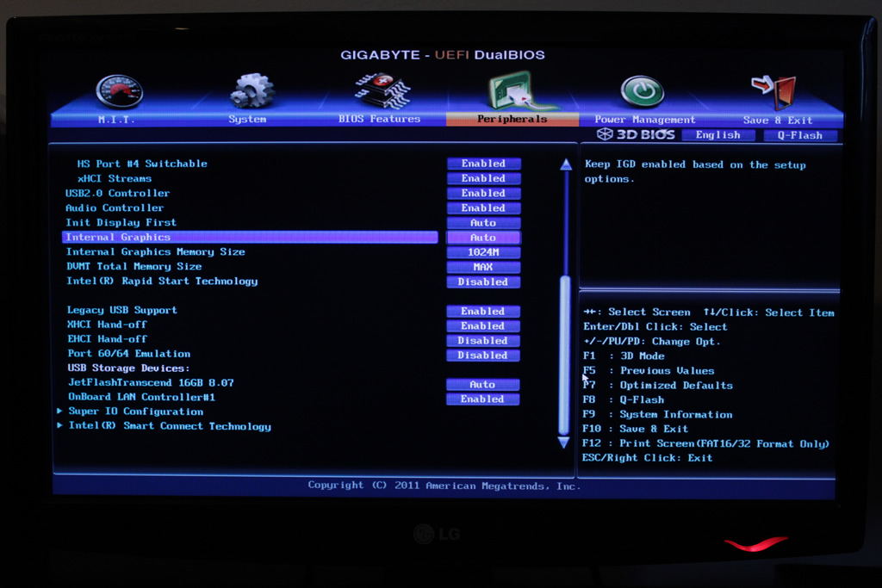Select the Save & Exit door icon
The image size is (882, 588).
[774, 92]
